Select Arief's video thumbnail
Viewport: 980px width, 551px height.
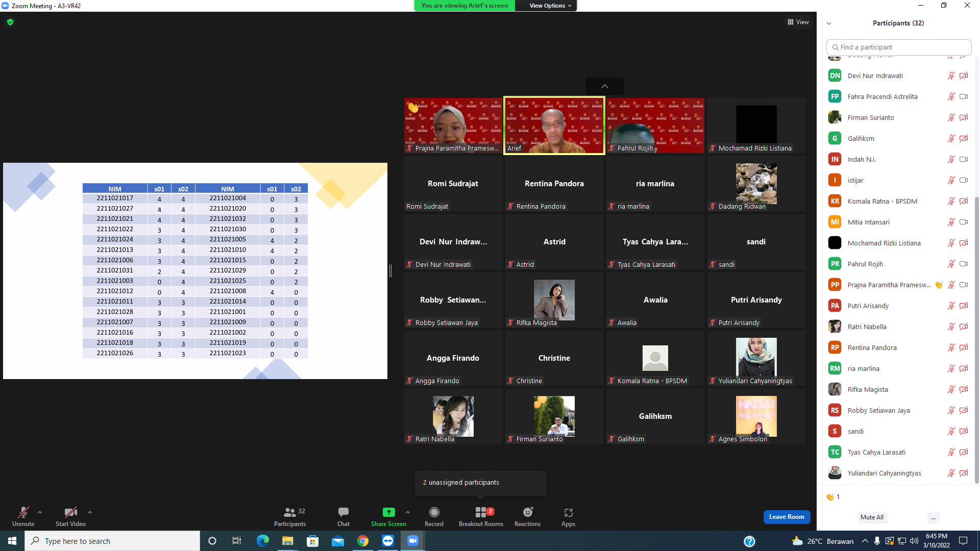(554, 126)
